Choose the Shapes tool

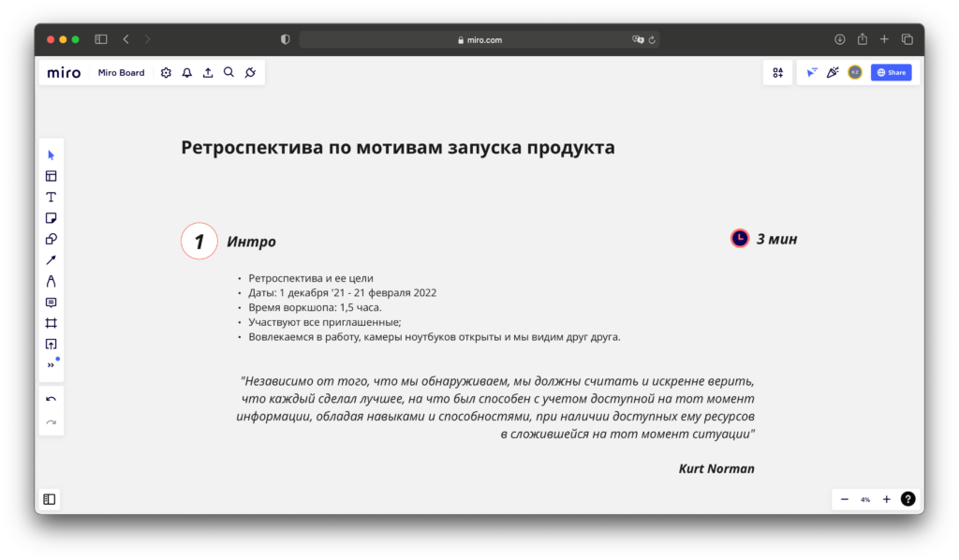coord(51,238)
